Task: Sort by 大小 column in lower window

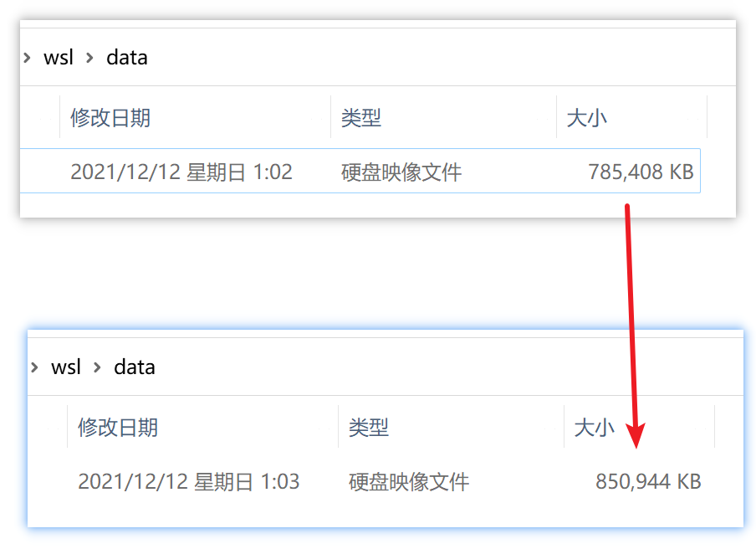Action: (x=595, y=428)
